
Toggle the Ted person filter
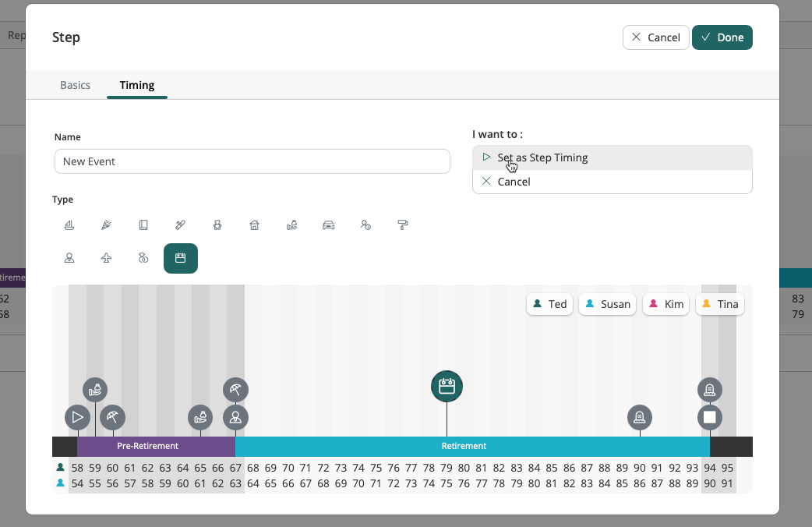(549, 304)
